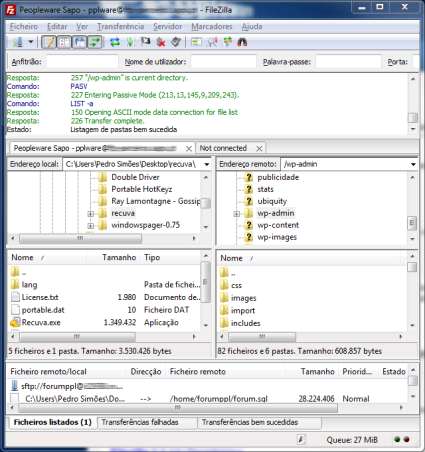Image resolution: width=425 pixels, height=452 pixels.
Task: Refresh the file and folder lists
Action: point(115,42)
